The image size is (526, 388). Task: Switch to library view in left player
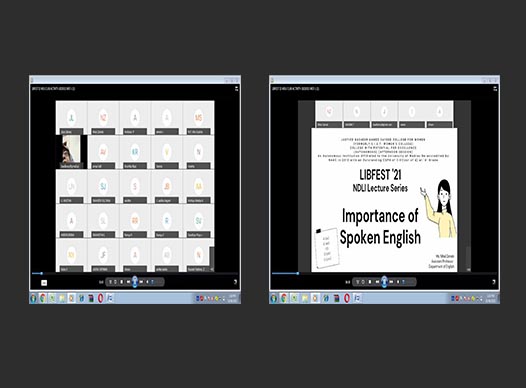coord(44,283)
